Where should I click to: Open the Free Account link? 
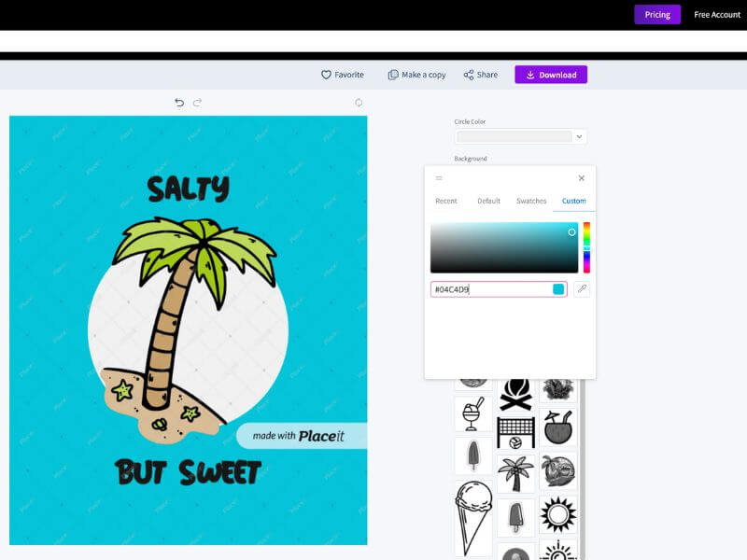(717, 15)
